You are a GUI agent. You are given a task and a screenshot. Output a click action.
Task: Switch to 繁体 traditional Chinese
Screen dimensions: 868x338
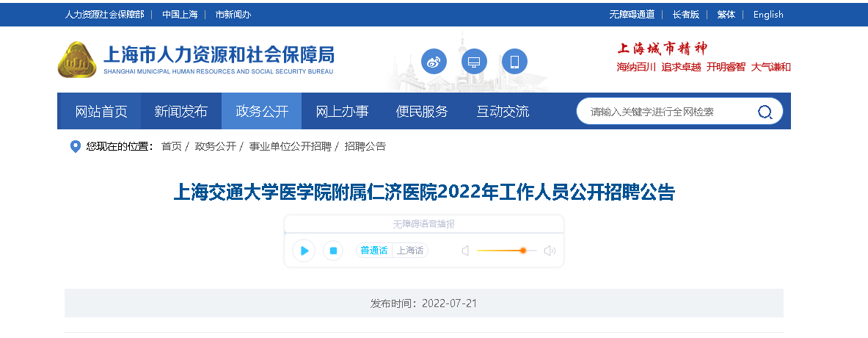pyautogui.click(x=726, y=15)
